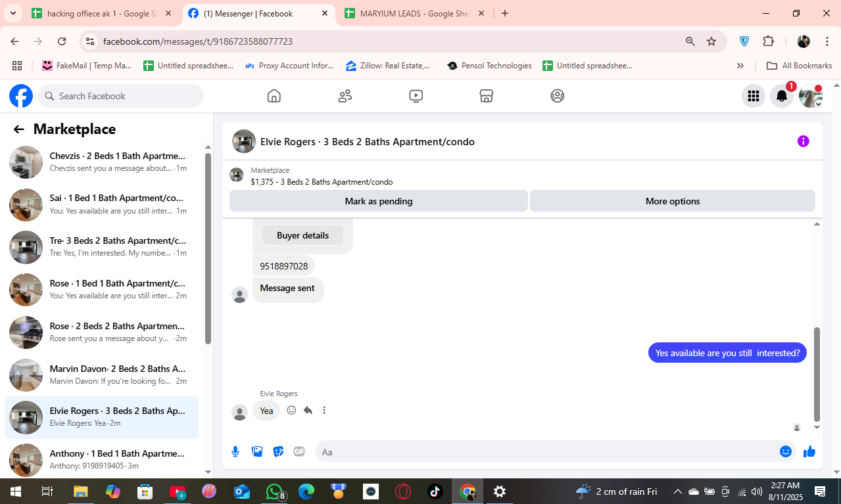Open Proxy Account Infor... bookmark
Viewport: 841px width, 504px height.
[x=289, y=66]
